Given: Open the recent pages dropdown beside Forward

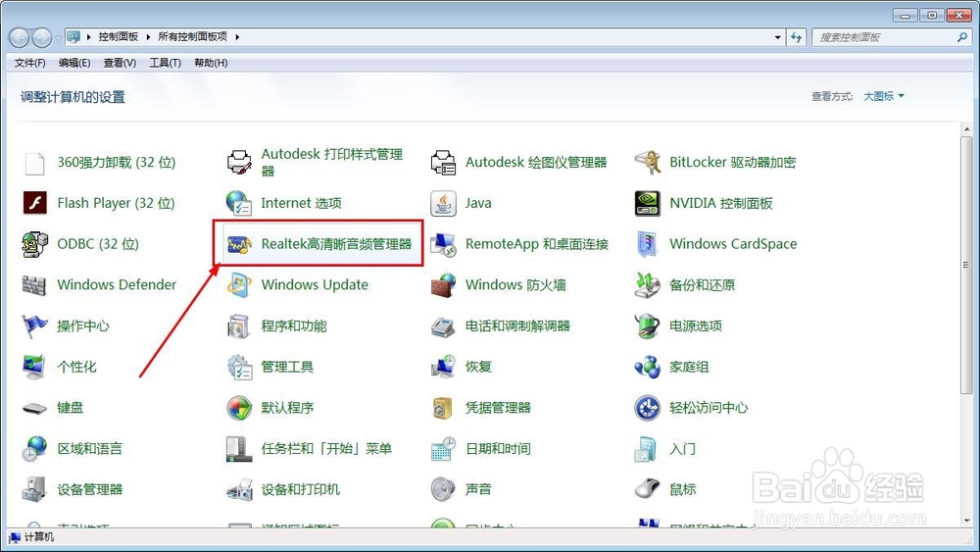Looking at the screenshot, I should (x=58, y=38).
